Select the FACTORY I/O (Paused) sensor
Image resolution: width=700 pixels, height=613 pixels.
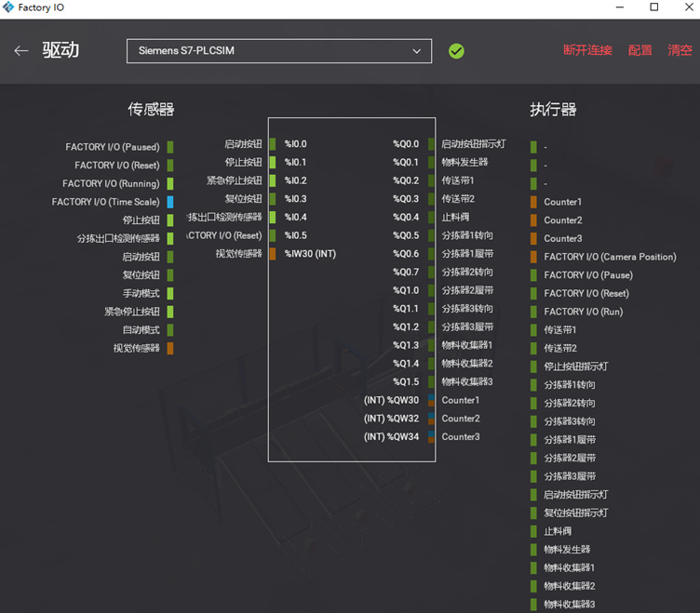(x=113, y=147)
